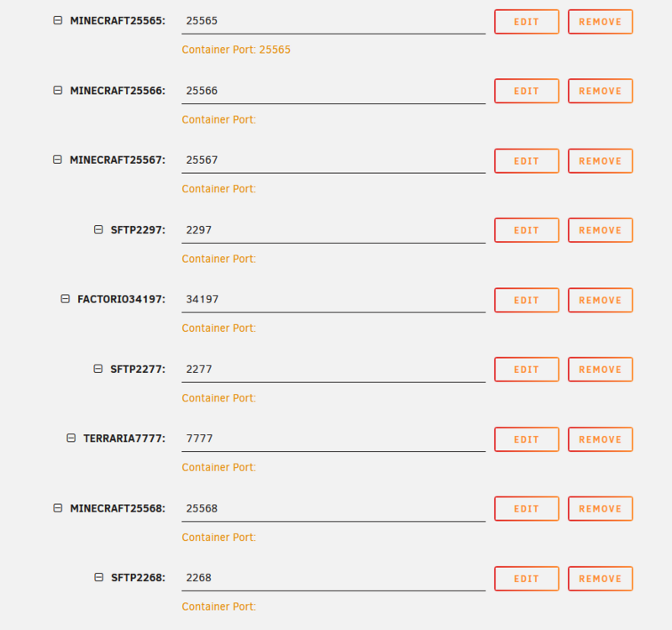Collapse the MINECRAFT25567 entry icon

57,160
